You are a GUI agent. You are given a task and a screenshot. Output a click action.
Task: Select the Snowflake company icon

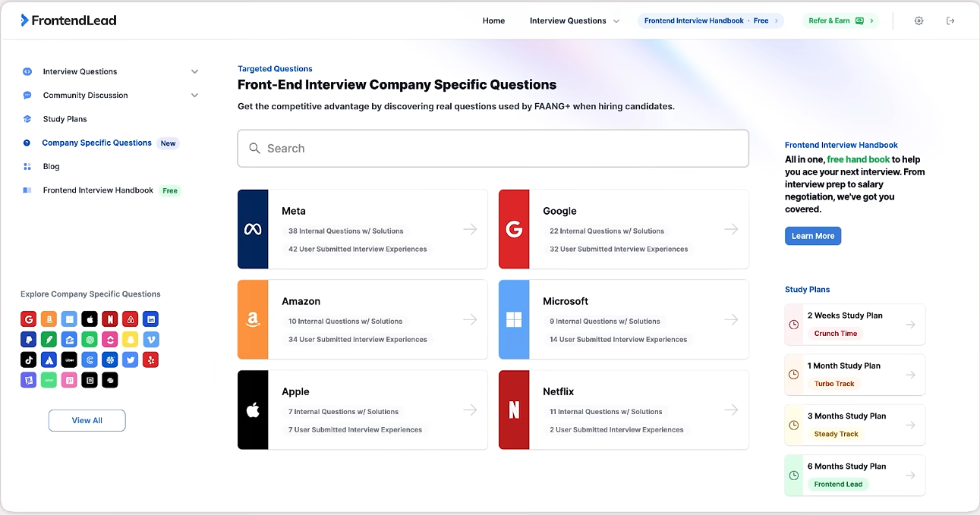[110, 360]
